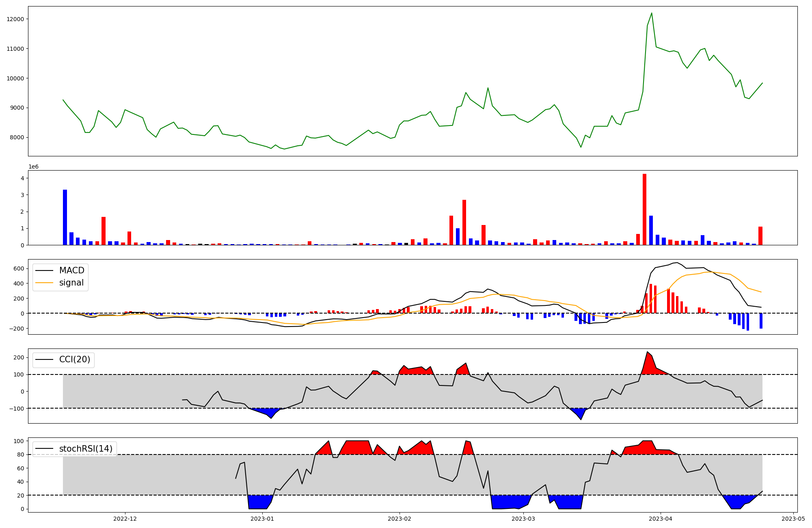This screenshot has height=528, width=812.
Task: Click the stochRSI(14) legend entry
Action: coord(86,449)
